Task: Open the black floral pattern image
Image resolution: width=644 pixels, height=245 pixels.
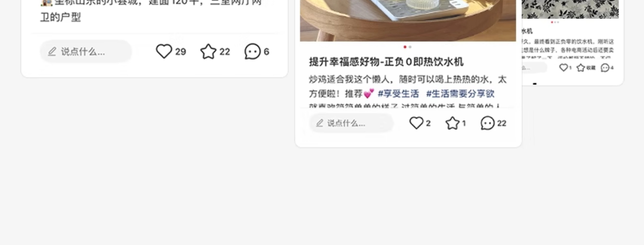Action: coord(570,9)
